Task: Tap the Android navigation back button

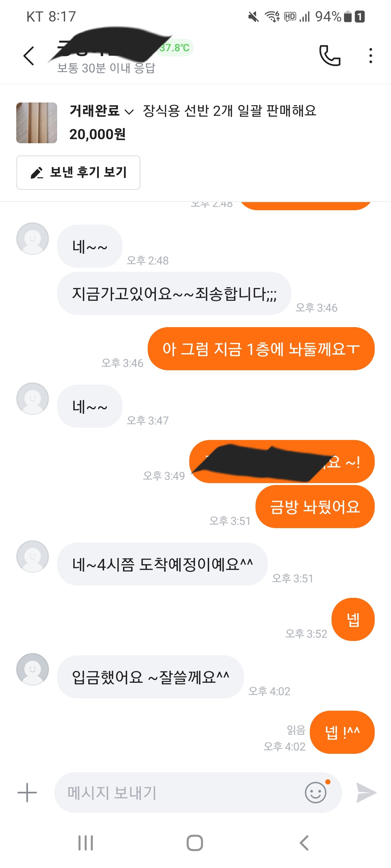Action: 304,843
